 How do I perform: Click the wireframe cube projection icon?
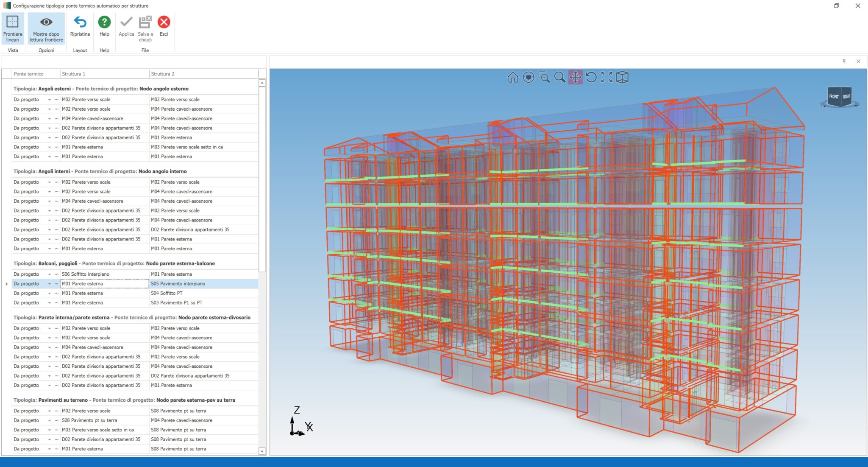pos(622,77)
